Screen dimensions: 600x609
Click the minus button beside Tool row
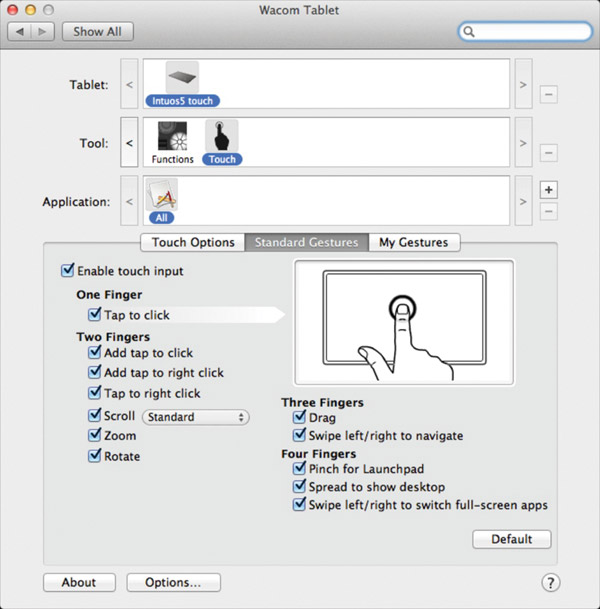(x=548, y=153)
